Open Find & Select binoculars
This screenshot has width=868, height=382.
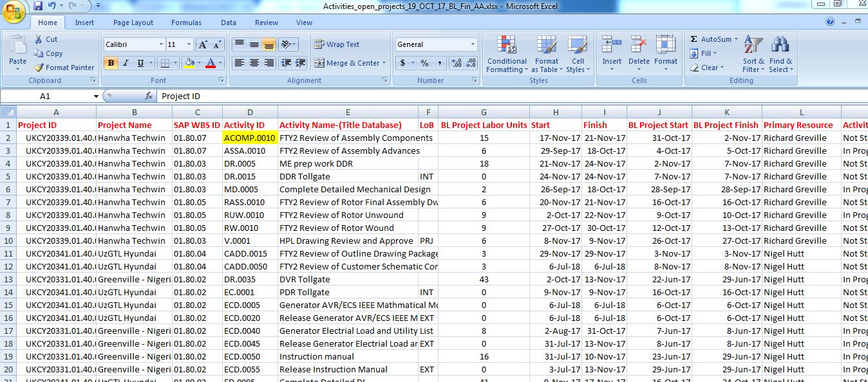tap(780, 54)
